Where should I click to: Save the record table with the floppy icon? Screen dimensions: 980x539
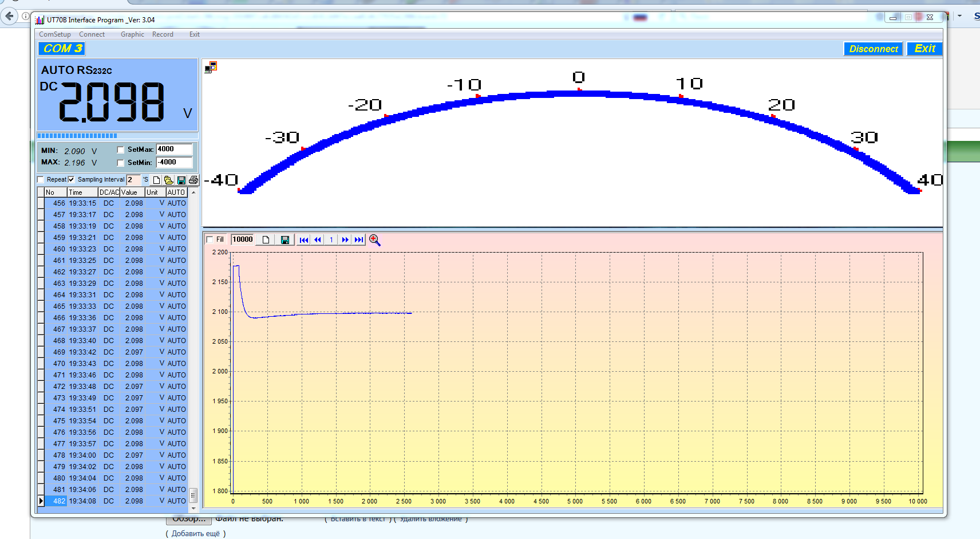coord(181,180)
